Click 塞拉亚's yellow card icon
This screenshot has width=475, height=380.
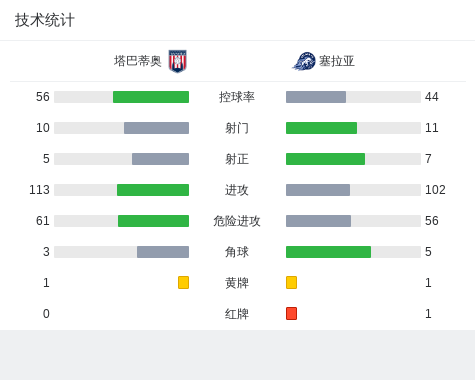291,282
